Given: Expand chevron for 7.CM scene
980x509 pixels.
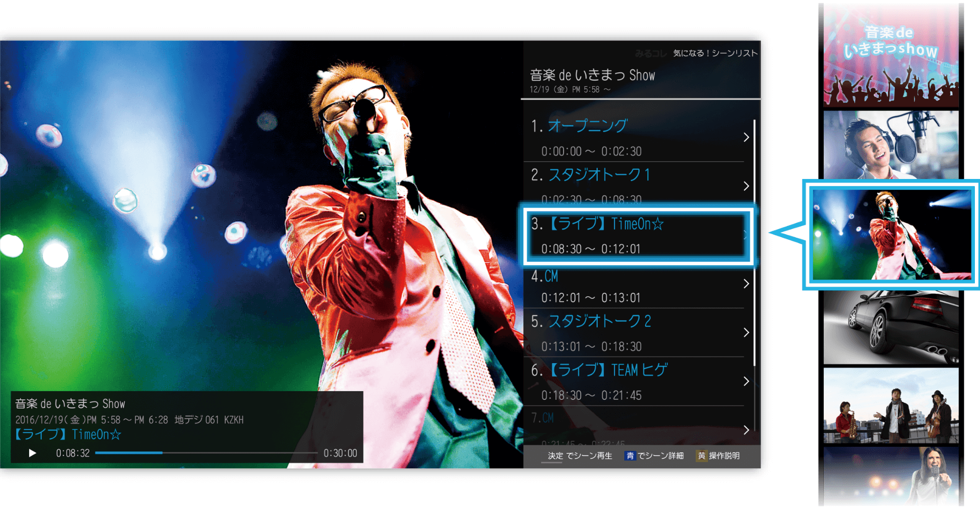Looking at the screenshot, I should (x=746, y=430).
